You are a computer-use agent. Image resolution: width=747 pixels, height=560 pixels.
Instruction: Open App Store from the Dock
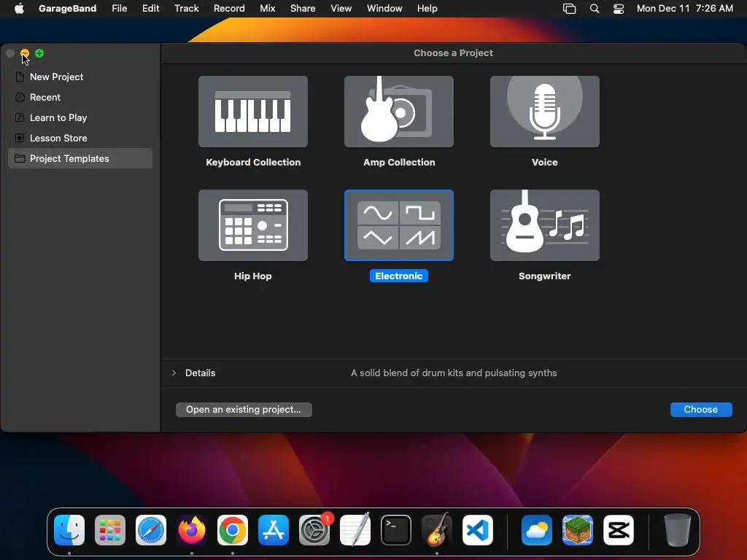(274, 530)
